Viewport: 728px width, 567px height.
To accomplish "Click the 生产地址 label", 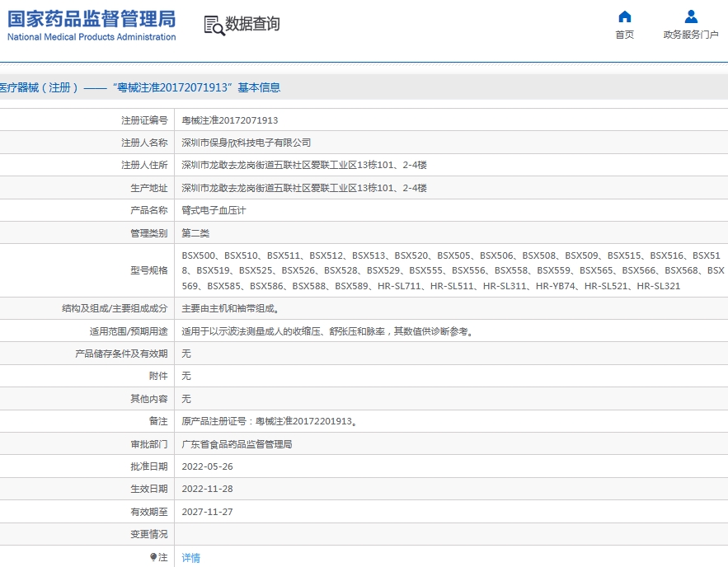I will point(149,188).
